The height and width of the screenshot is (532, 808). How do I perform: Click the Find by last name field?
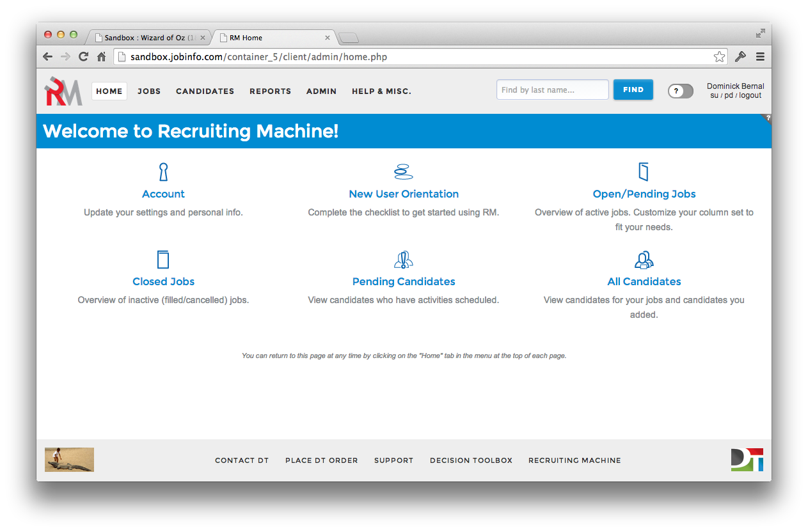pyautogui.click(x=553, y=90)
